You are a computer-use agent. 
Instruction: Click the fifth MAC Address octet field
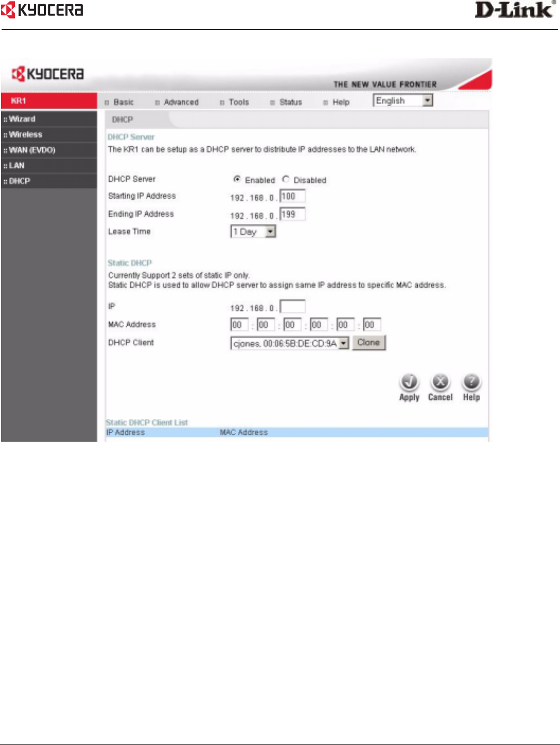click(345, 325)
